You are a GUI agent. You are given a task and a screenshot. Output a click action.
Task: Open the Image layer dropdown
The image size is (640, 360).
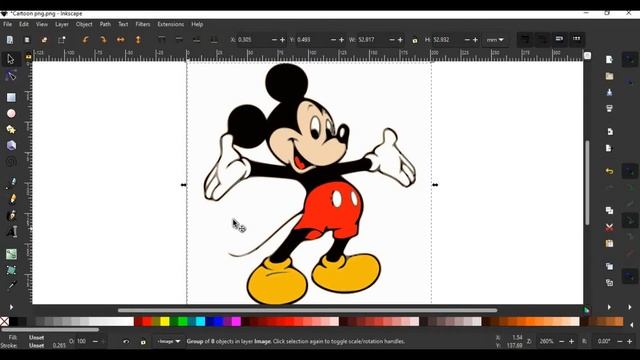(x=169, y=341)
